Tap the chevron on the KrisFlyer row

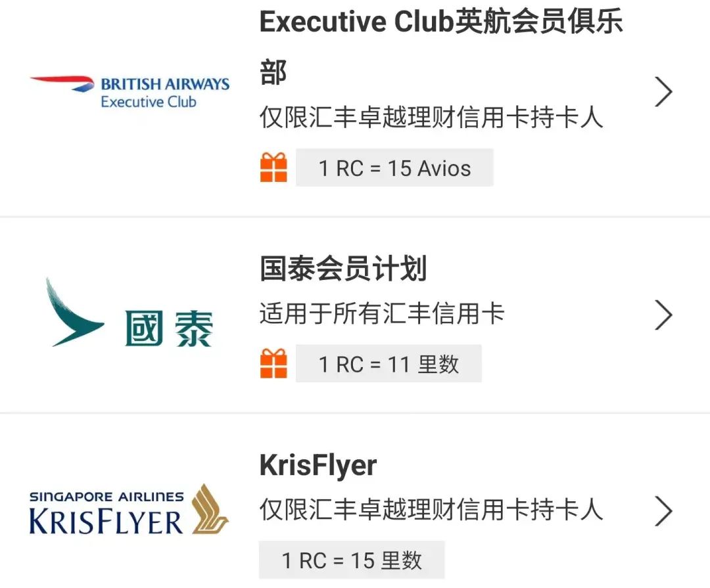[664, 512]
